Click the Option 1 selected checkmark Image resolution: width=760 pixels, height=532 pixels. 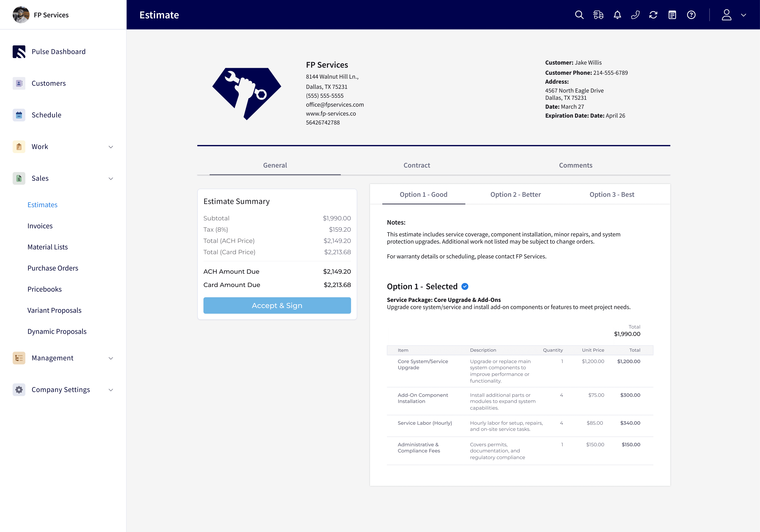[x=465, y=286]
